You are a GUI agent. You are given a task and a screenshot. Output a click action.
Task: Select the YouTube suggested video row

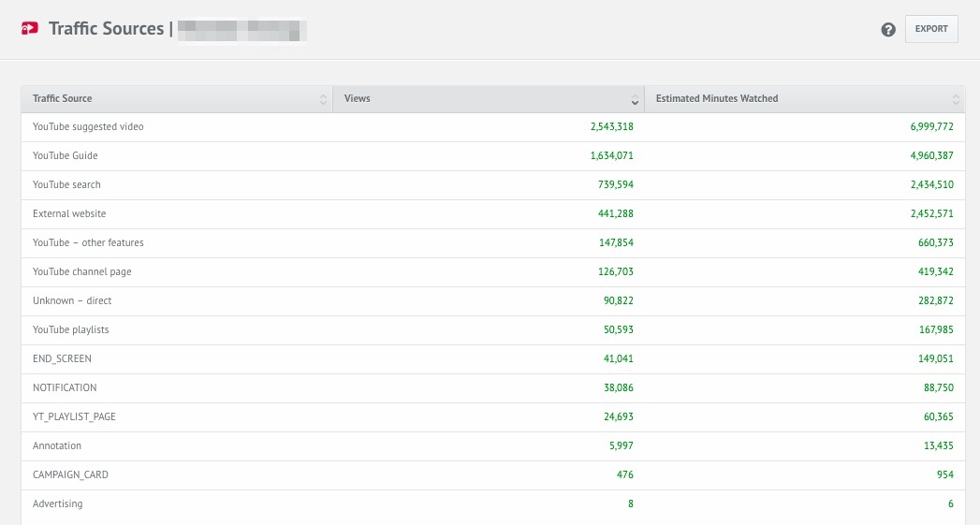[493, 127]
